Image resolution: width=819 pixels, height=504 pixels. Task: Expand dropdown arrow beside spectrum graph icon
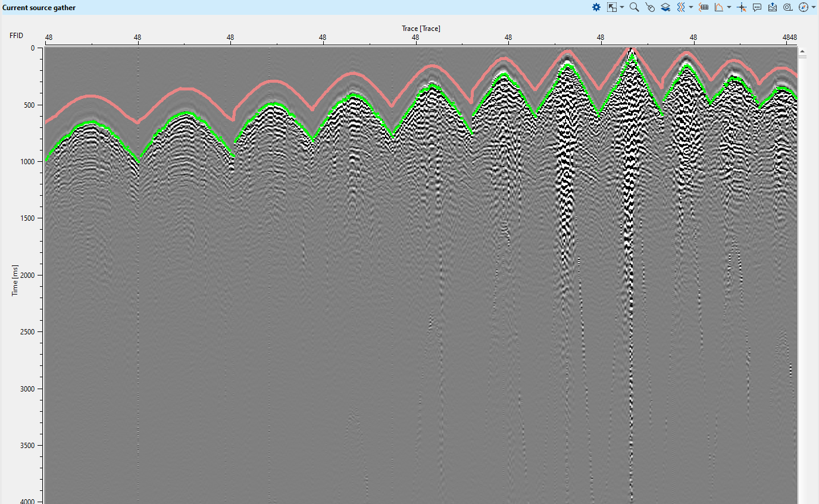(x=729, y=8)
